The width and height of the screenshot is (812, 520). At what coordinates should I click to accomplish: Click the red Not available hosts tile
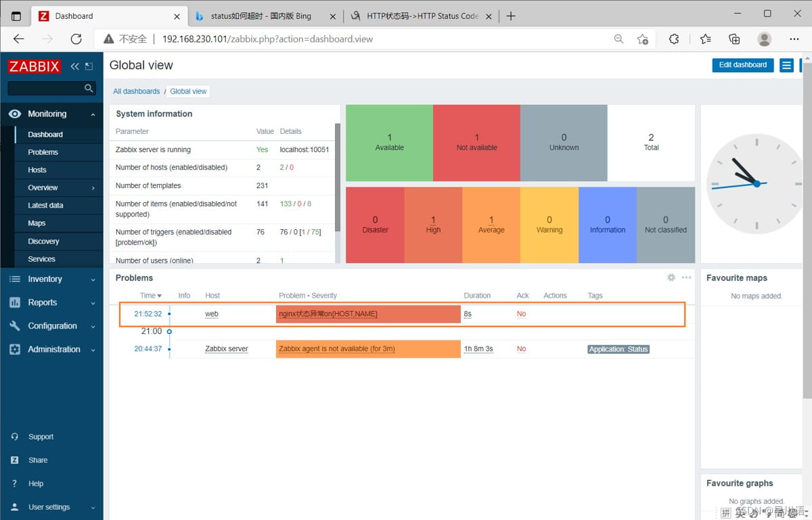476,143
